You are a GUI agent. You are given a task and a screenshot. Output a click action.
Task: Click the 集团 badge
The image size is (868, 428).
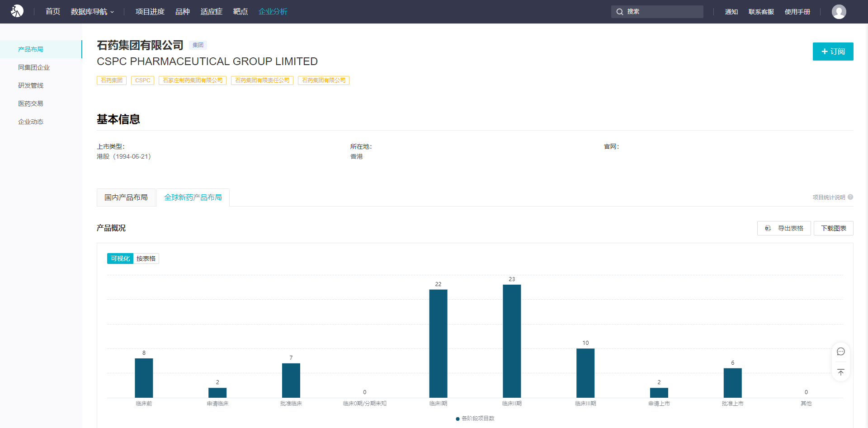[x=198, y=45]
